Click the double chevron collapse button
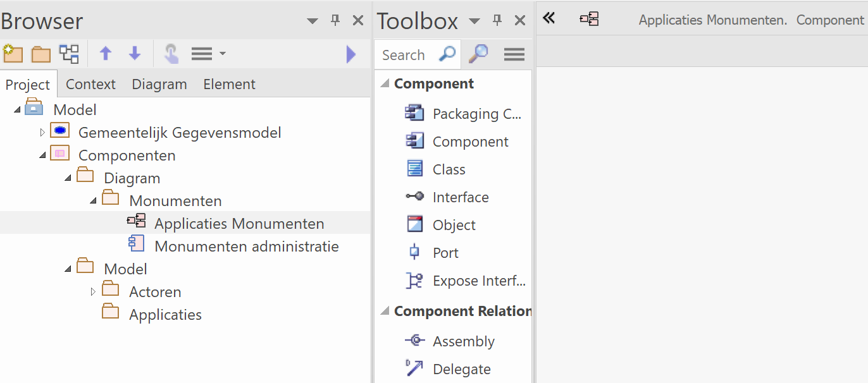Viewport: 868px width, 383px height. pyautogui.click(x=549, y=18)
